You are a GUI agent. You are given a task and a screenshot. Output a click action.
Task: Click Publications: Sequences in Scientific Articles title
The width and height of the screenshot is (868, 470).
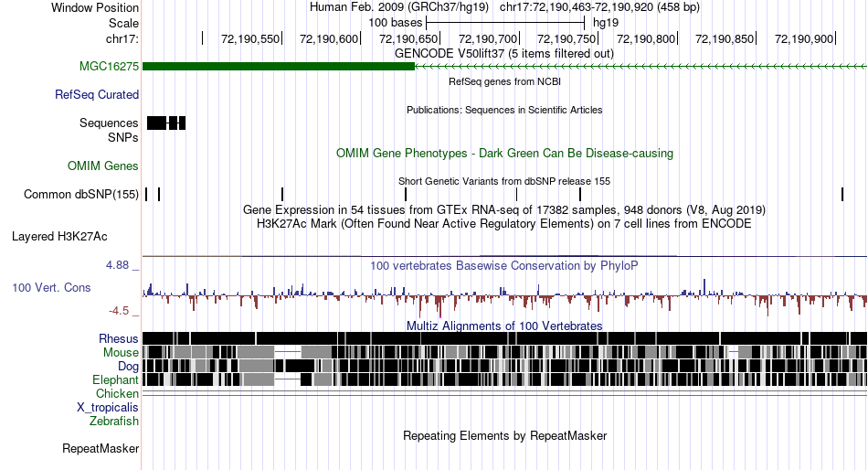click(504, 110)
